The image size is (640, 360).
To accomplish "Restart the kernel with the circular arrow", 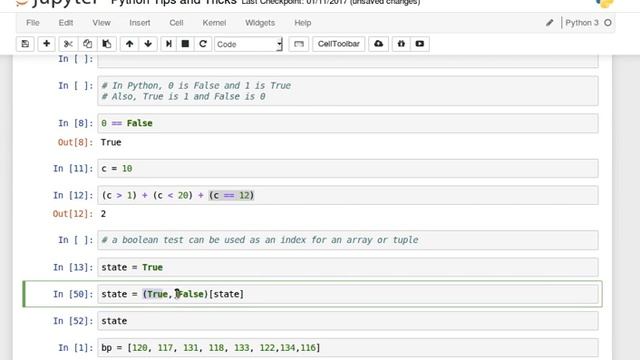I will tap(203, 44).
